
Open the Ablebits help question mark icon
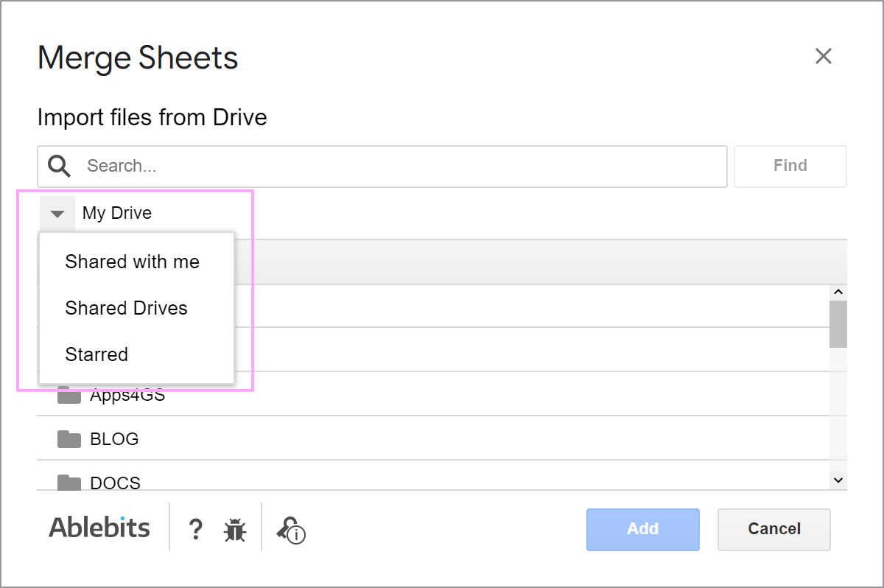tap(195, 529)
